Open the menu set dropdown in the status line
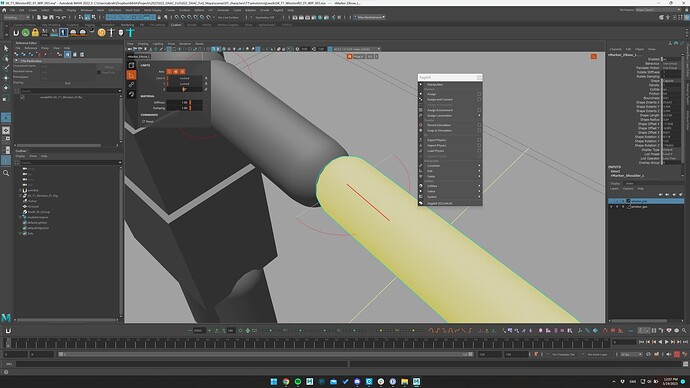Image resolution: width=690 pixels, height=388 pixels. click(16, 17)
